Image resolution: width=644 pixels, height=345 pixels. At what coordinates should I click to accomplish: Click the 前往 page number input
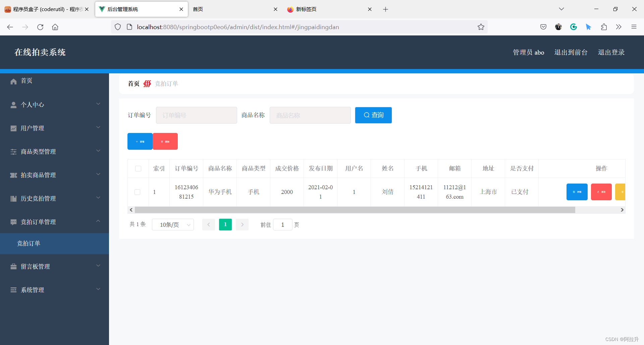coord(283,225)
